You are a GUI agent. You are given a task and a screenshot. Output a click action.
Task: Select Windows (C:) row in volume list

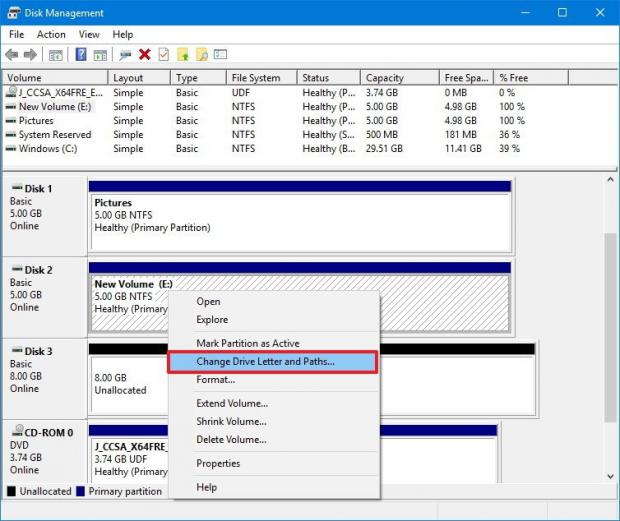point(48,149)
